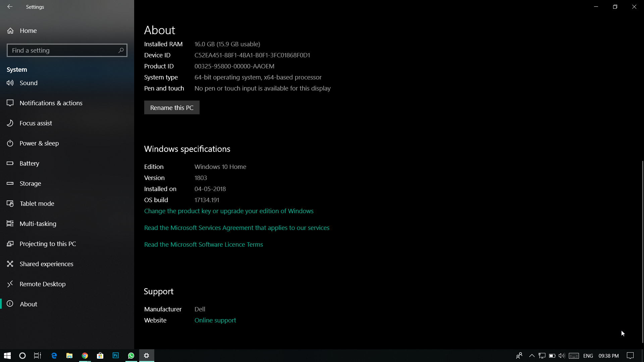Open Notifications & actions page

(51, 103)
